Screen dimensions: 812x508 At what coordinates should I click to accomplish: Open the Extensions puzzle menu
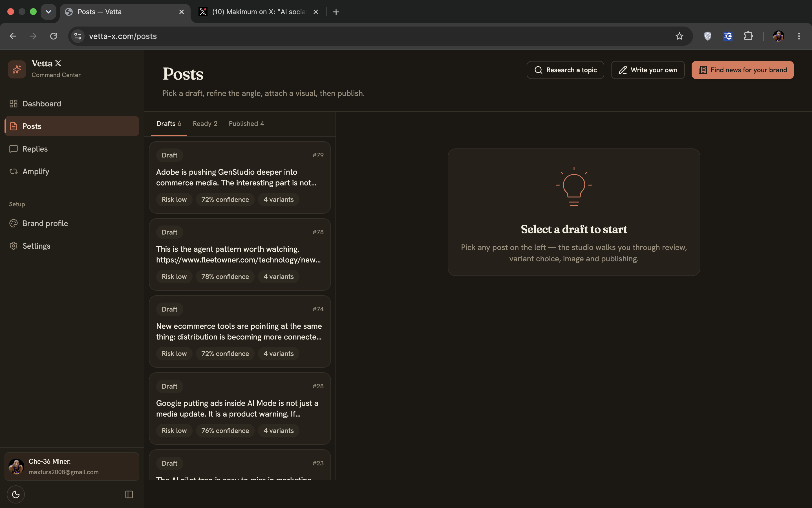click(748, 36)
